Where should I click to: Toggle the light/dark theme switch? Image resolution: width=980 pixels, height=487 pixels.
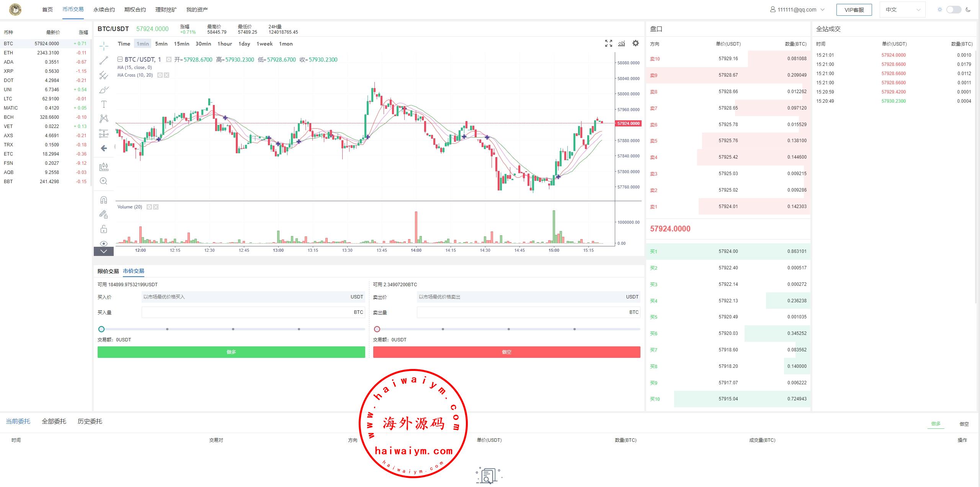[953, 10]
